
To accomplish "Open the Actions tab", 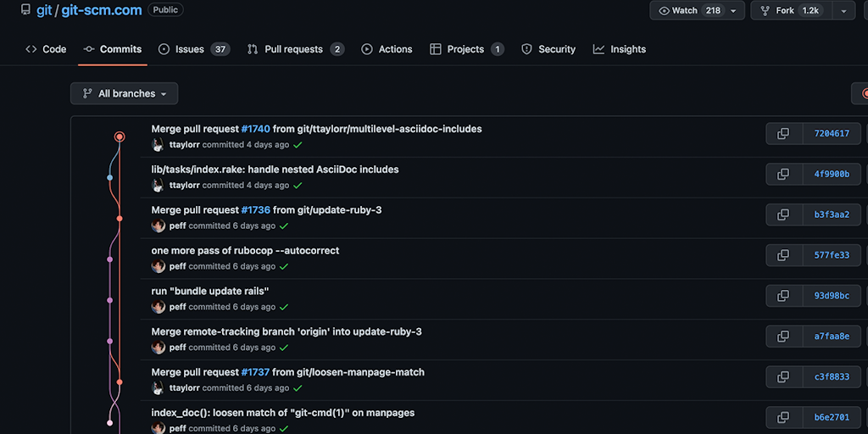I will click(x=387, y=49).
